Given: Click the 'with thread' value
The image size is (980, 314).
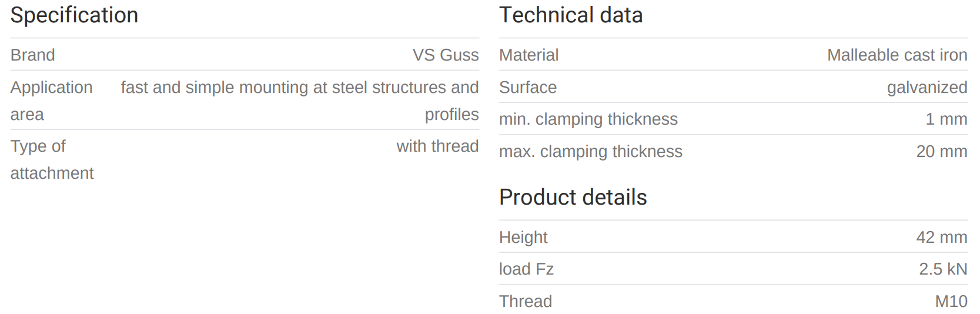Looking at the screenshot, I should point(437,146).
